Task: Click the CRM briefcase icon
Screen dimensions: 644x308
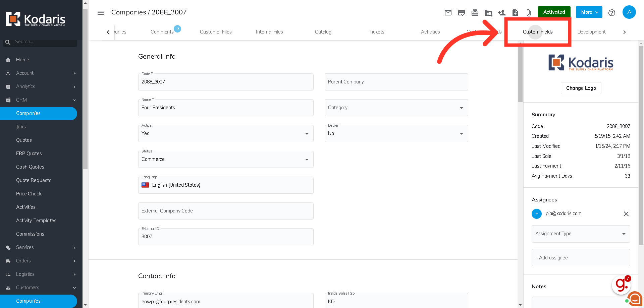Action: (x=8, y=100)
